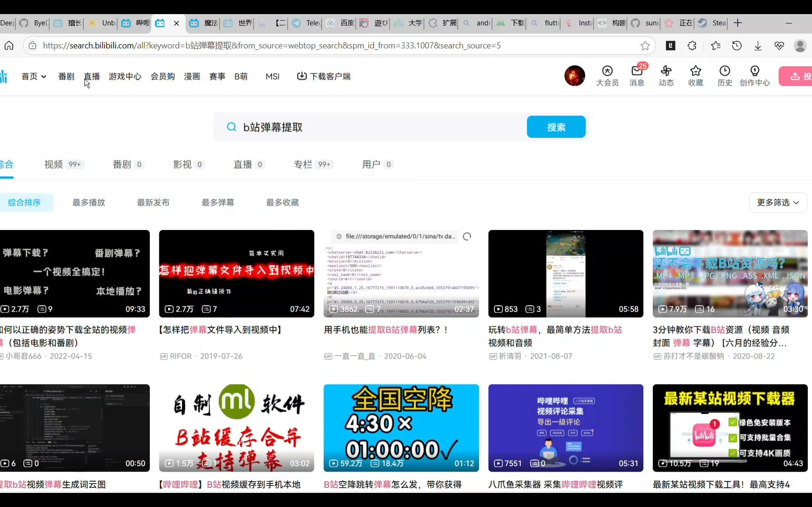The image size is (812, 507).
Task: Open the browser history clock icon
Action: [737, 46]
